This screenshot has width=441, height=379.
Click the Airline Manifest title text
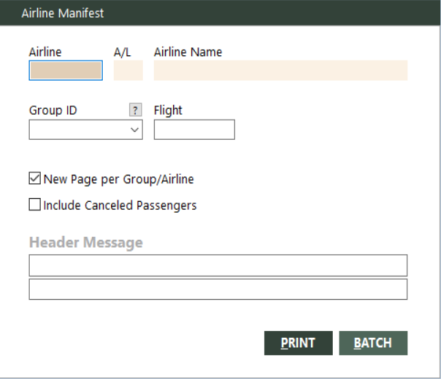pyautogui.click(x=63, y=13)
